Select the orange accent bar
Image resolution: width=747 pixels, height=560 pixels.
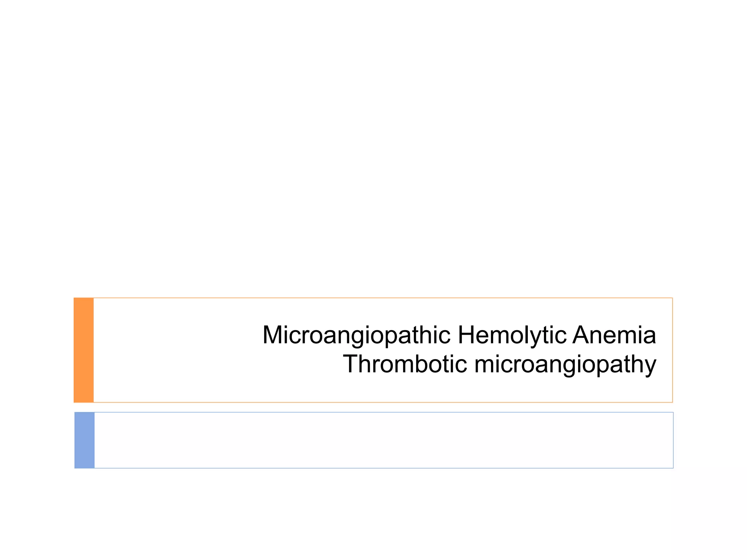84,350
